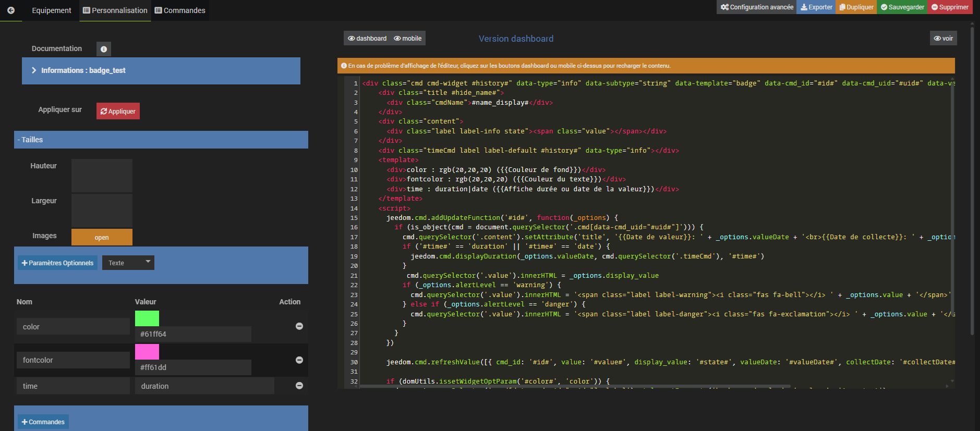Click the voir eye button
Screen dimensions: 980x431
943,38
